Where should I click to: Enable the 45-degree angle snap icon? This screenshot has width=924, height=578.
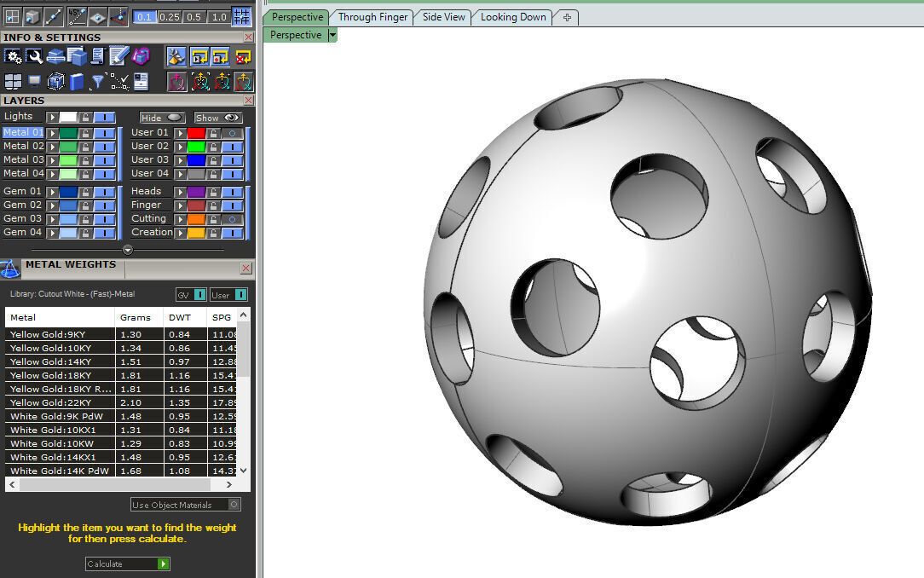[x=77, y=16]
